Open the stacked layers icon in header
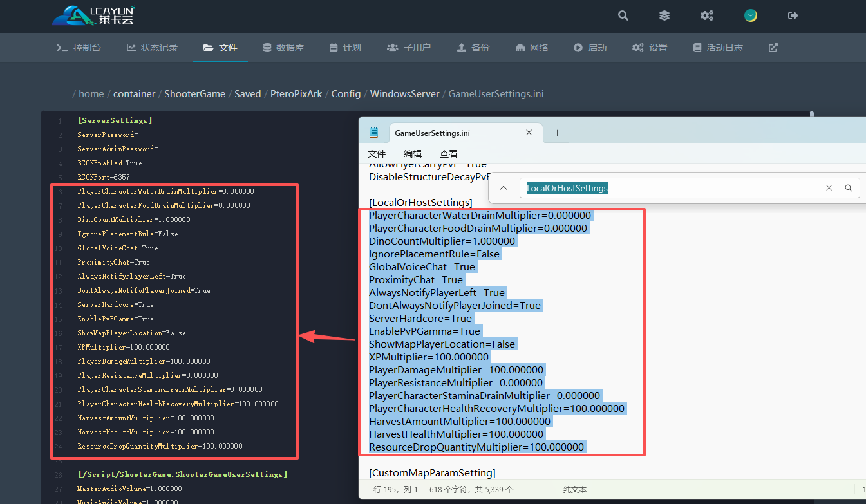The width and height of the screenshot is (866, 504). [664, 15]
